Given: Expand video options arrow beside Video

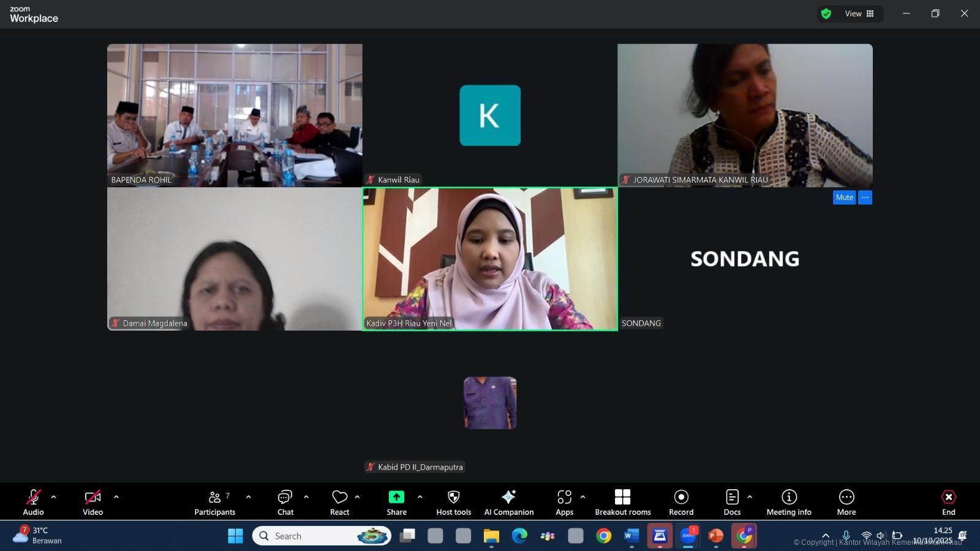Looking at the screenshot, I should [x=116, y=497].
